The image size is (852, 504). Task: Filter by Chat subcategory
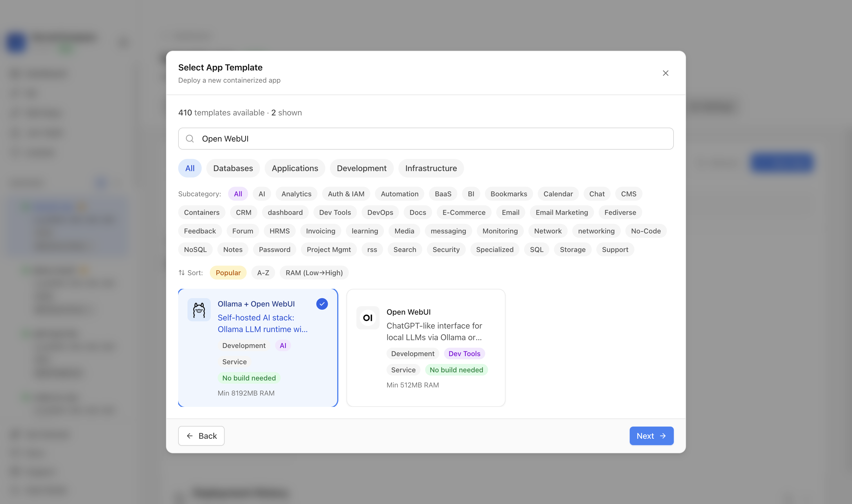(597, 194)
